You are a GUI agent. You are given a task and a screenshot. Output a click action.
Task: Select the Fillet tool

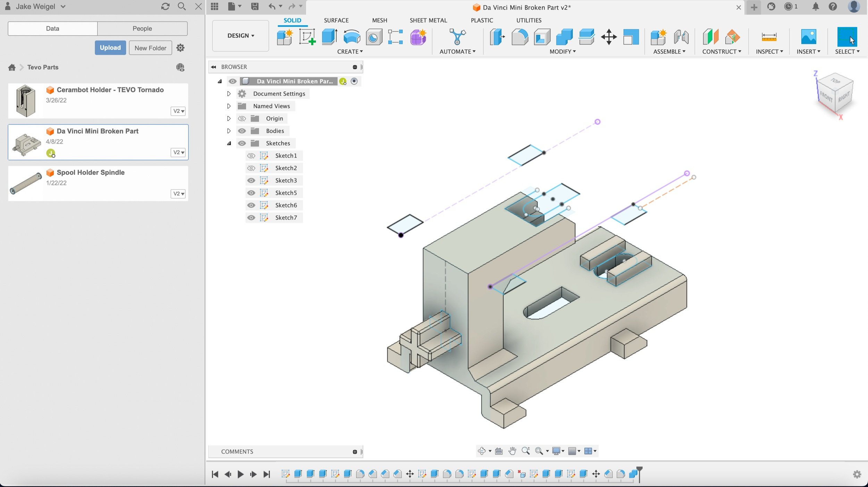520,37
